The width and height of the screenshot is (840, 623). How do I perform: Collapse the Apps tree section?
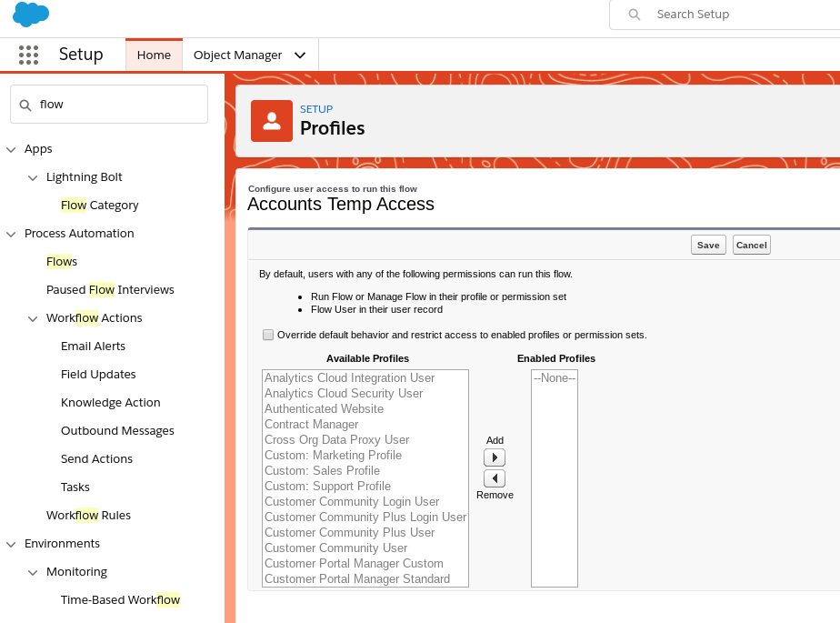[x=11, y=149]
